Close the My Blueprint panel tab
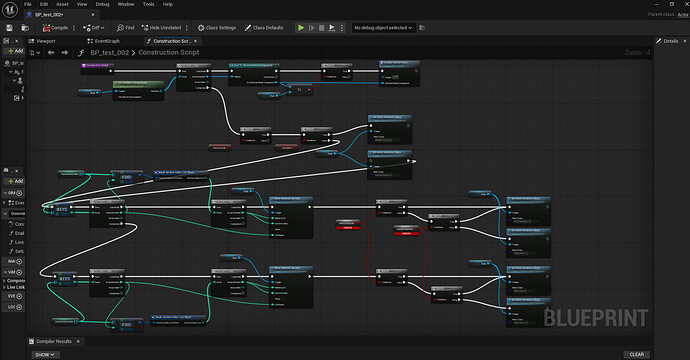Image resolution: width=690 pixels, height=360 pixels. coord(17,171)
